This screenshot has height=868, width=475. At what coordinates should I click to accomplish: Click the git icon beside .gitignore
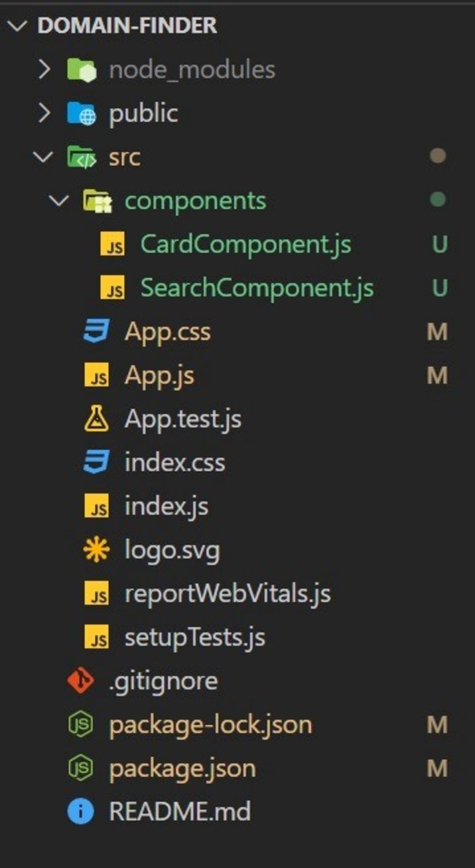click(x=81, y=681)
